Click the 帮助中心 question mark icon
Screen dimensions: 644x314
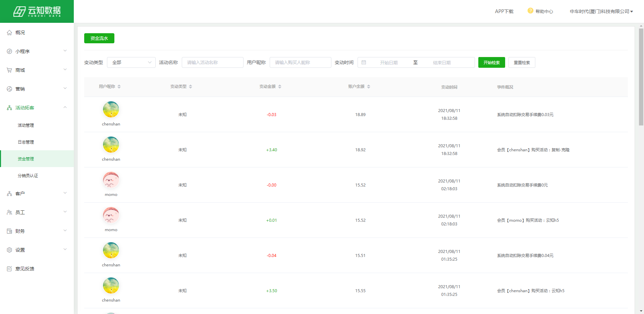530,11
